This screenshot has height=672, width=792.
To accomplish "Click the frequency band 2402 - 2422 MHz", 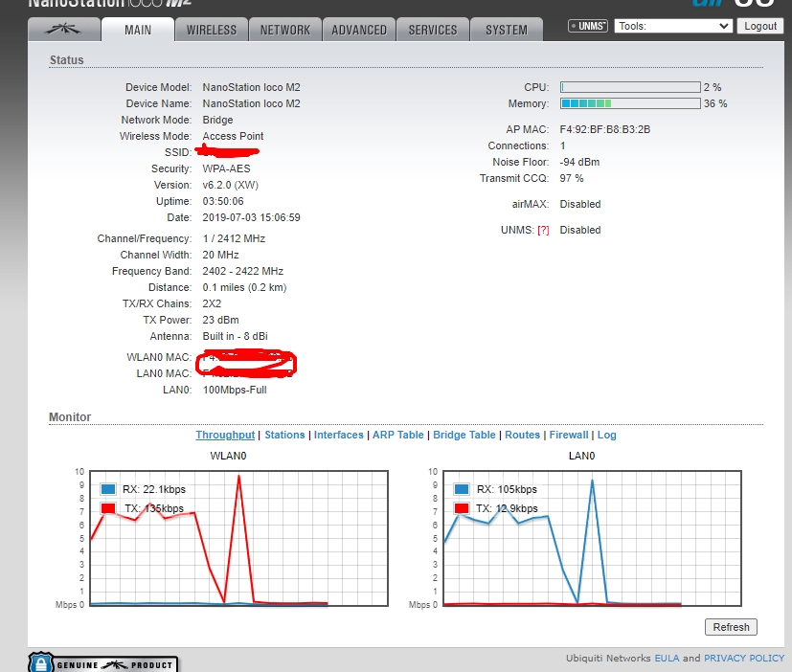I will (x=243, y=271).
